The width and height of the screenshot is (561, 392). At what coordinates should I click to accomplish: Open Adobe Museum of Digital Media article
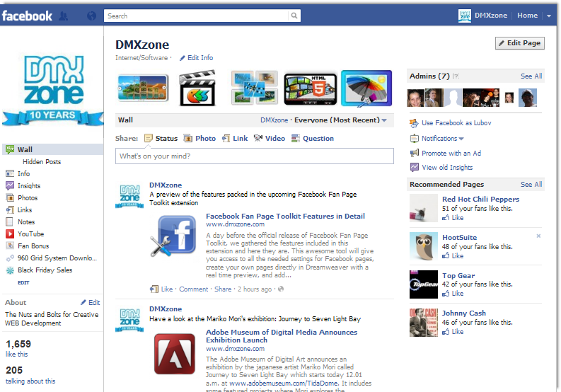tap(282, 336)
